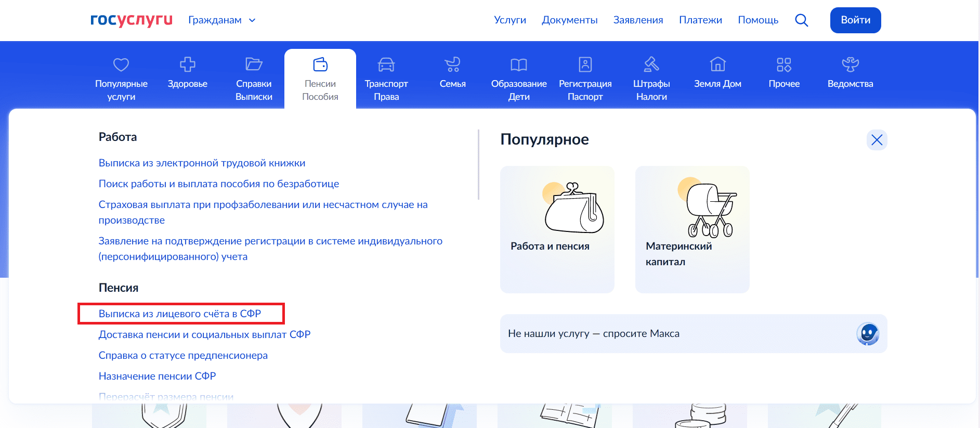Viewport: 980px width, 428px height.
Task: Open Выписка из электронной трудовой книжки
Action: (202, 163)
